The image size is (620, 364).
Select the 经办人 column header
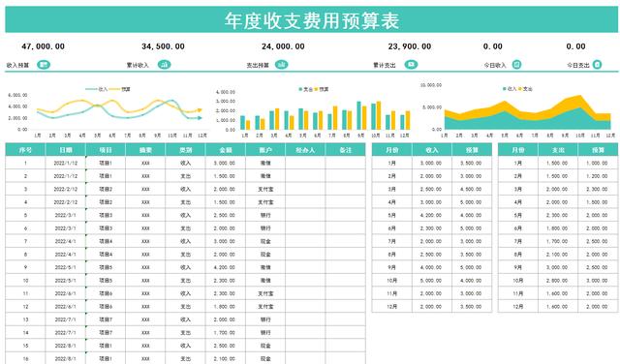305,150
